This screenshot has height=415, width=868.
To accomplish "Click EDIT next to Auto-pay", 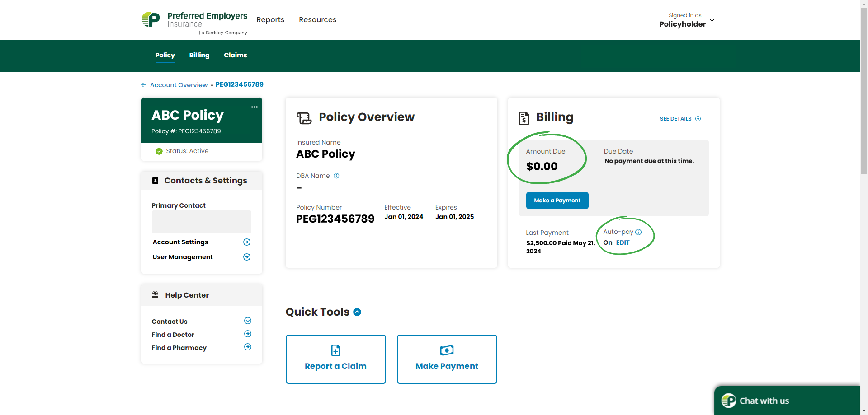I will pyautogui.click(x=623, y=242).
